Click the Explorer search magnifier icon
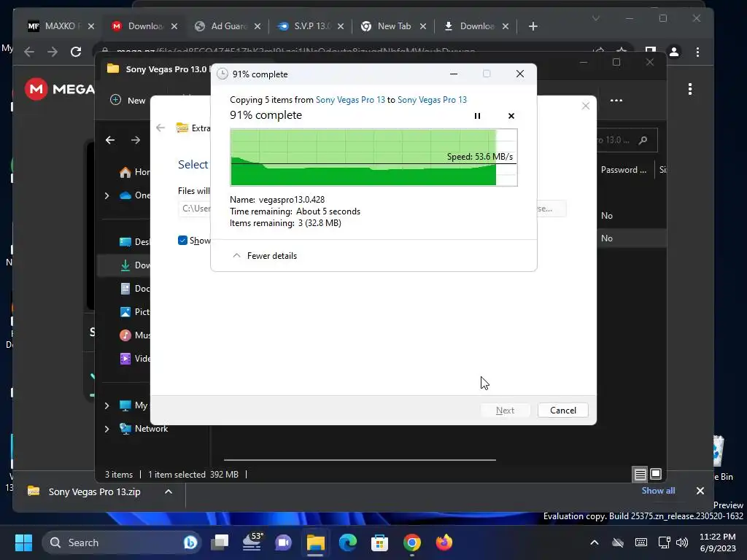747x560 pixels. pos(643,140)
